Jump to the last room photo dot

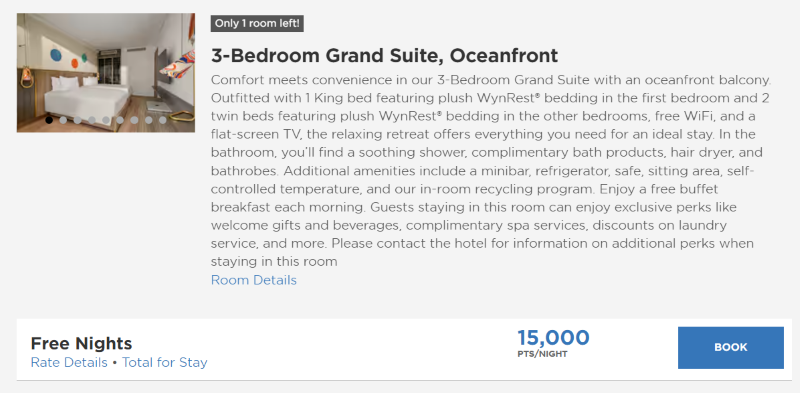tap(163, 120)
